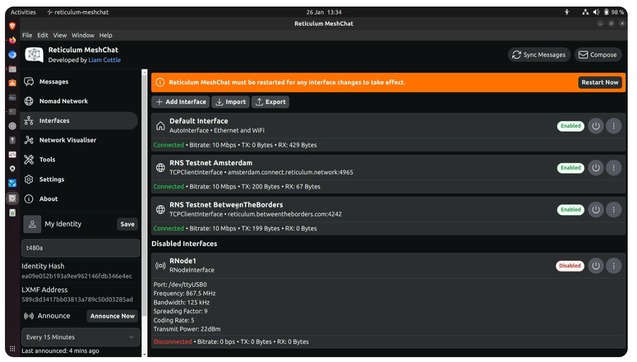Image resolution: width=637 pixels, height=362 pixels.
Task: Click the About info icon
Action: pyautogui.click(x=29, y=199)
